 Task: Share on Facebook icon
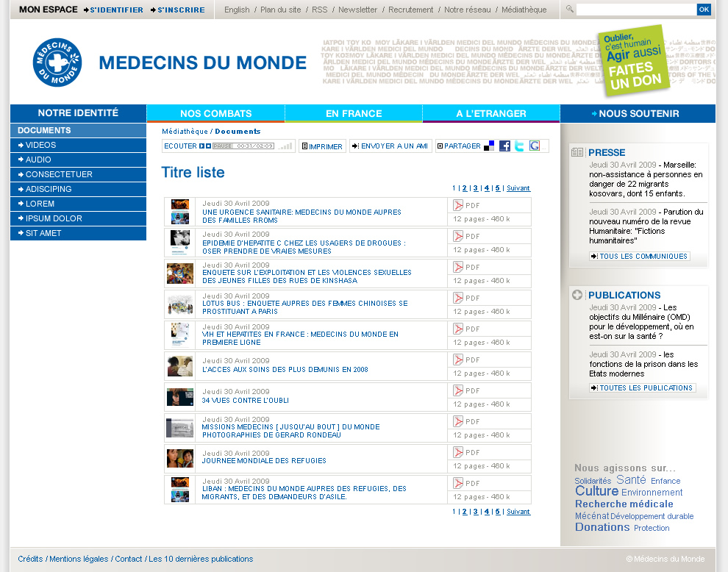pos(504,146)
